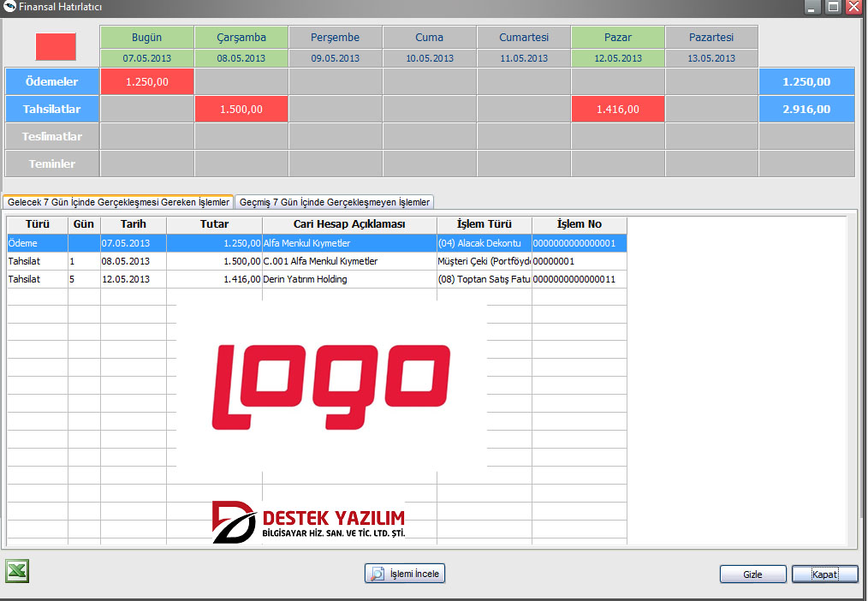Select the Ödemeler row label
Image resolution: width=868 pixels, height=601 pixels.
(x=52, y=82)
